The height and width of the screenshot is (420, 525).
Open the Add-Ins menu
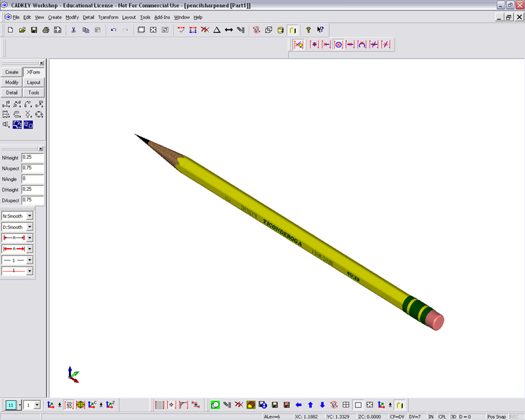click(x=162, y=17)
